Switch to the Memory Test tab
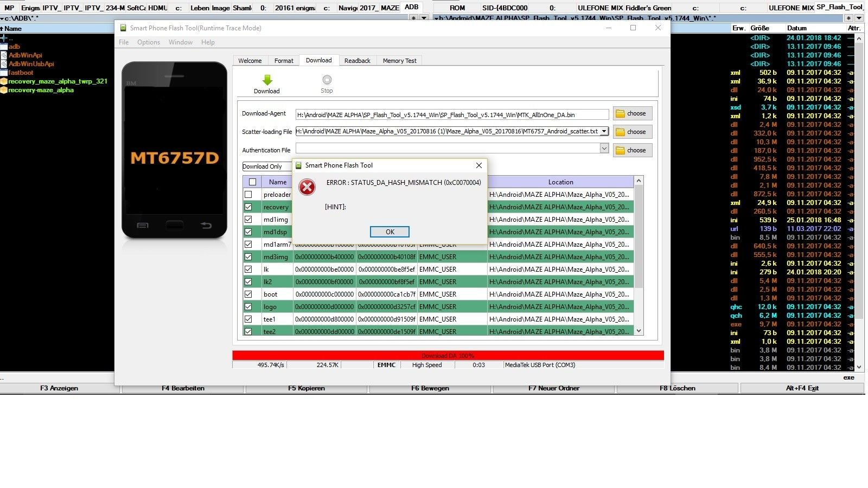 point(400,61)
